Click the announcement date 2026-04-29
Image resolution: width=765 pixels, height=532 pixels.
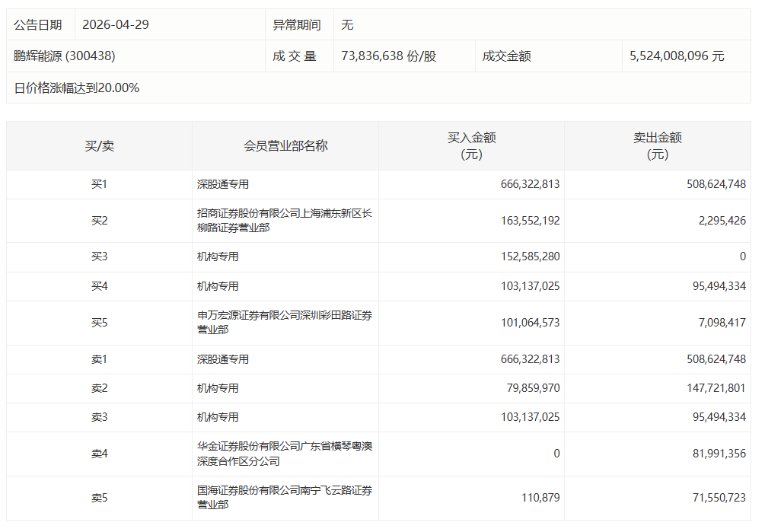[x=116, y=24]
